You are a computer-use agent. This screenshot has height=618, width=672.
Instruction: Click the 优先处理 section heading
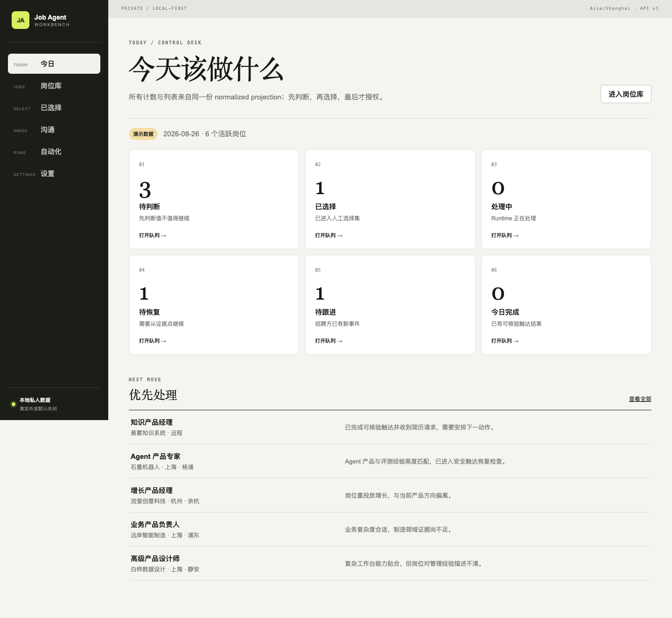click(153, 395)
